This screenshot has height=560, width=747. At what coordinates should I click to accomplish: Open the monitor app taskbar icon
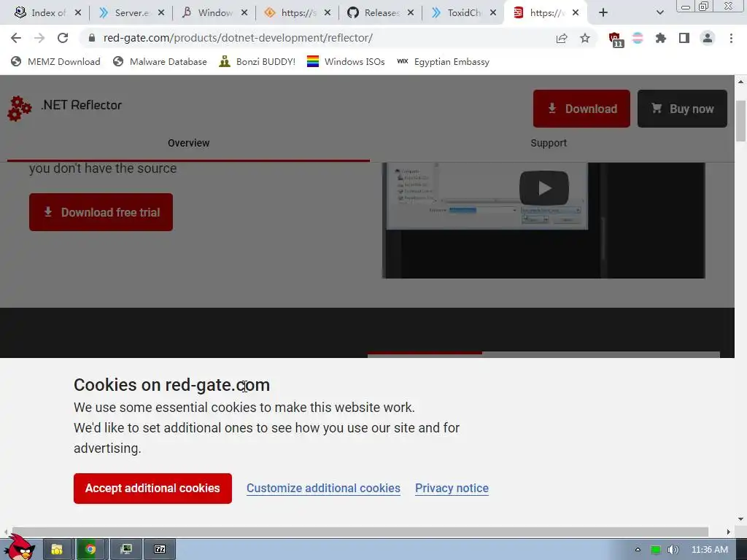point(126,550)
